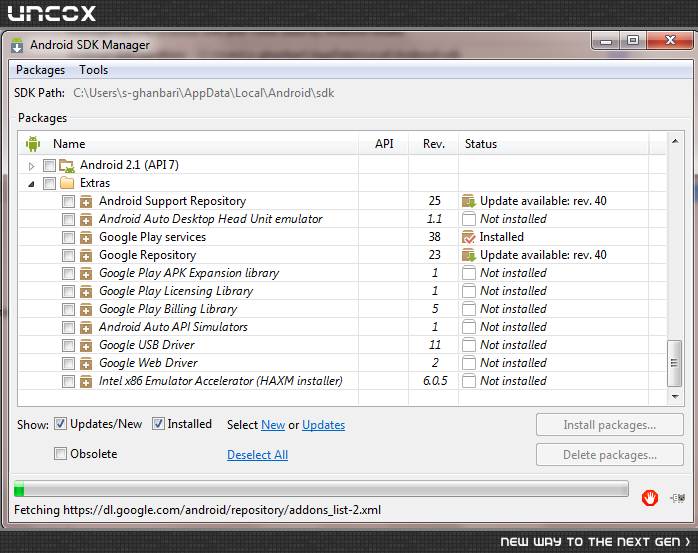Click package icon of Google Play APK Expansion
This screenshot has height=553, width=698.
pos(86,273)
